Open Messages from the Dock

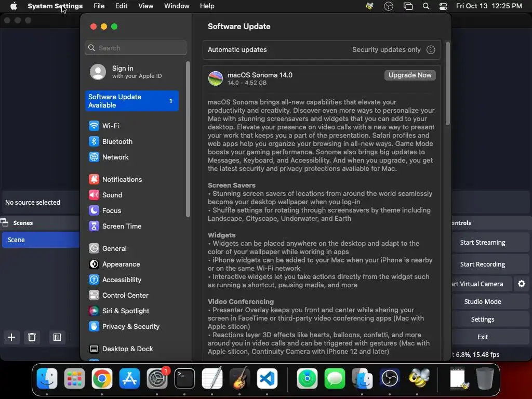point(335,379)
